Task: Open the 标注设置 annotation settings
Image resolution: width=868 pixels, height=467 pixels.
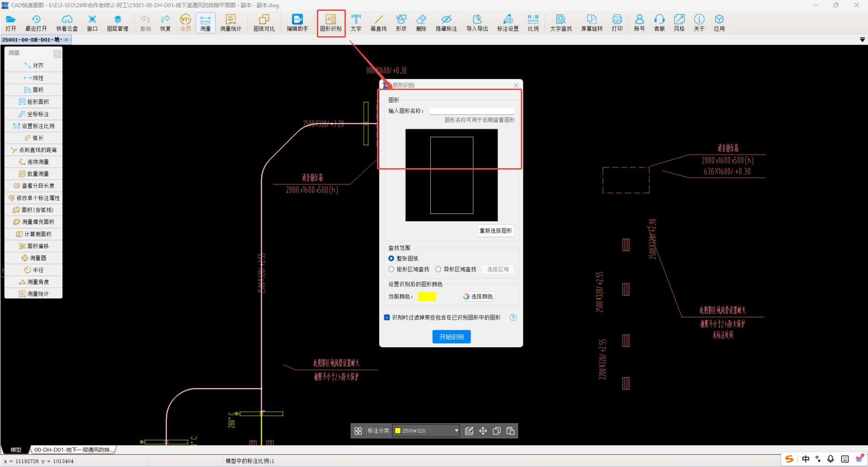Action: (508, 23)
